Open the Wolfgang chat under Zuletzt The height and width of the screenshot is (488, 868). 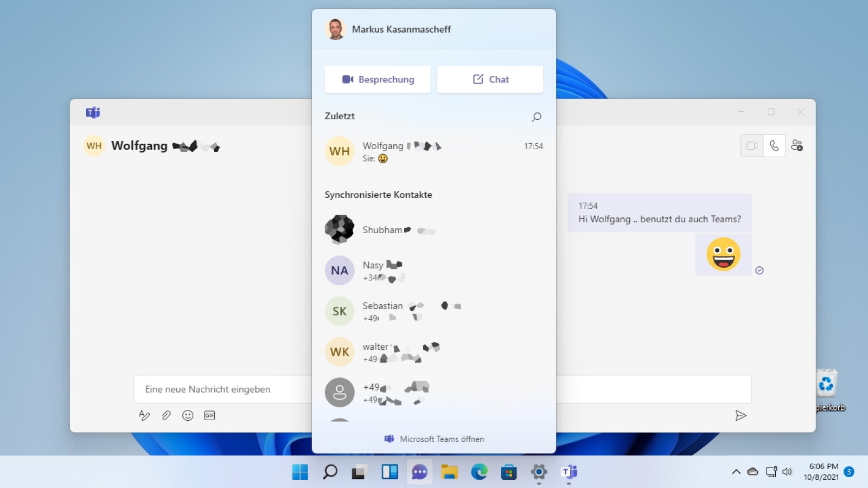429,151
